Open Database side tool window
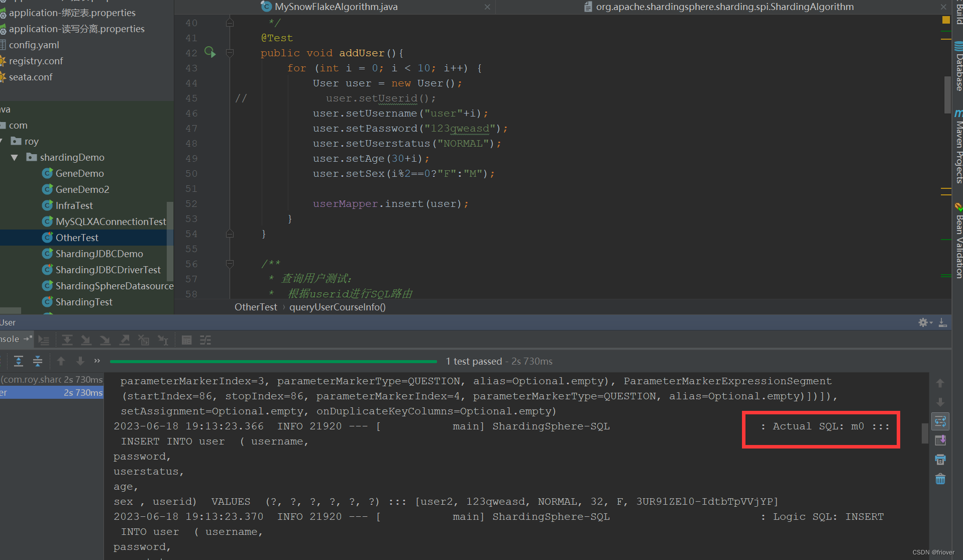The width and height of the screenshot is (963, 560). click(x=958, y=66)
